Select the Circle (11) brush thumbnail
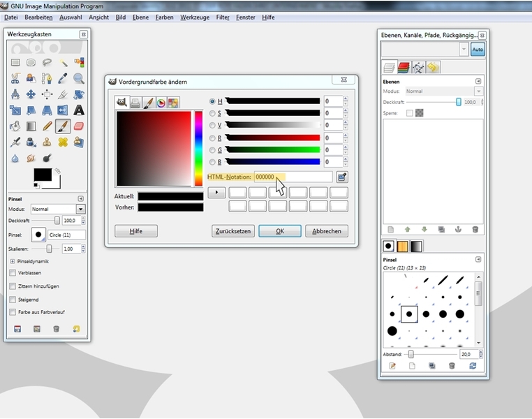The height and width of the screenshot is (419, 532). [409, 314]
